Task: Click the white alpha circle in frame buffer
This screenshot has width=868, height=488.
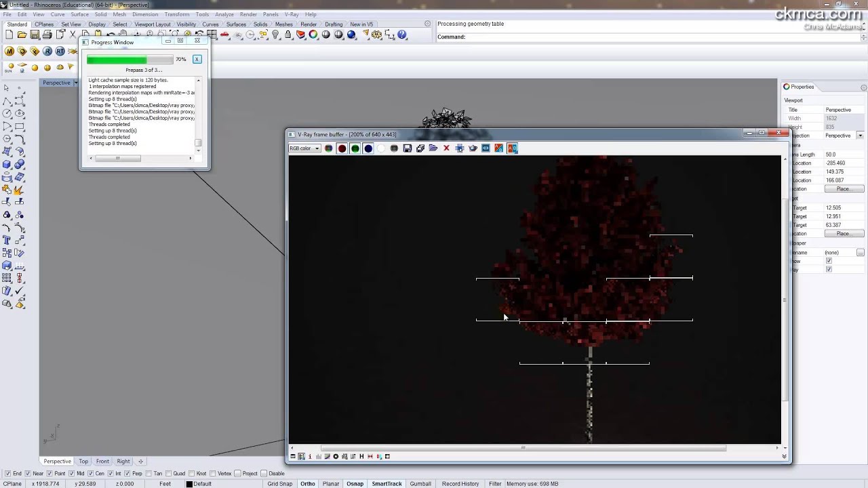Action: click(x=381, y=148)
